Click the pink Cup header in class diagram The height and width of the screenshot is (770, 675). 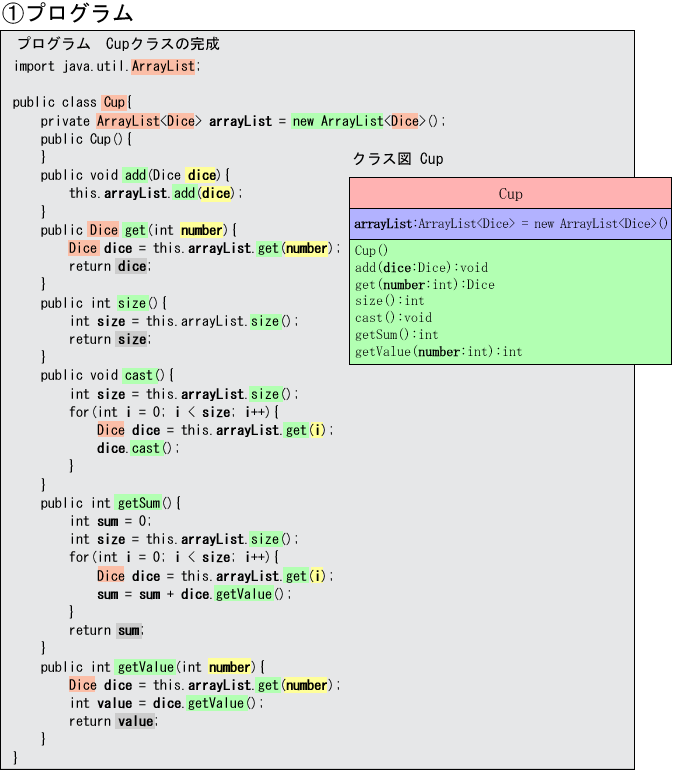510,194
